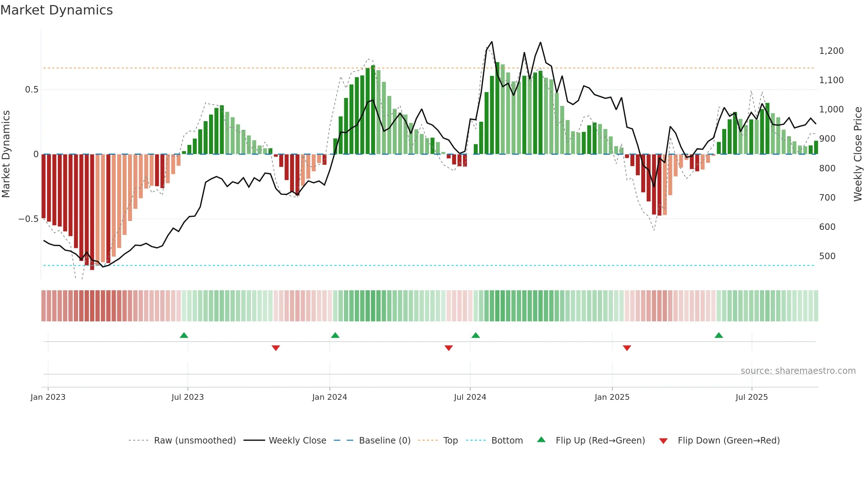Click the 900 price tick label

[827, 139]
